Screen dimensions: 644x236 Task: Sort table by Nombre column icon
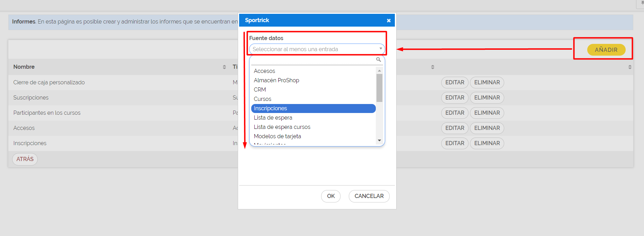(x=224, y=67)
